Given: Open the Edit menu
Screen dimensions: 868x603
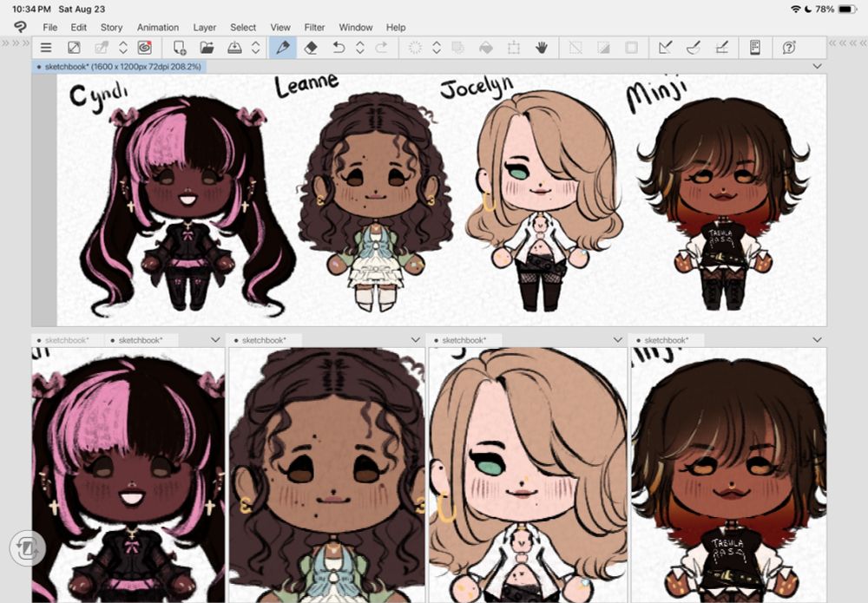Looking at the screenshot, I should click(x=79, y=27).
